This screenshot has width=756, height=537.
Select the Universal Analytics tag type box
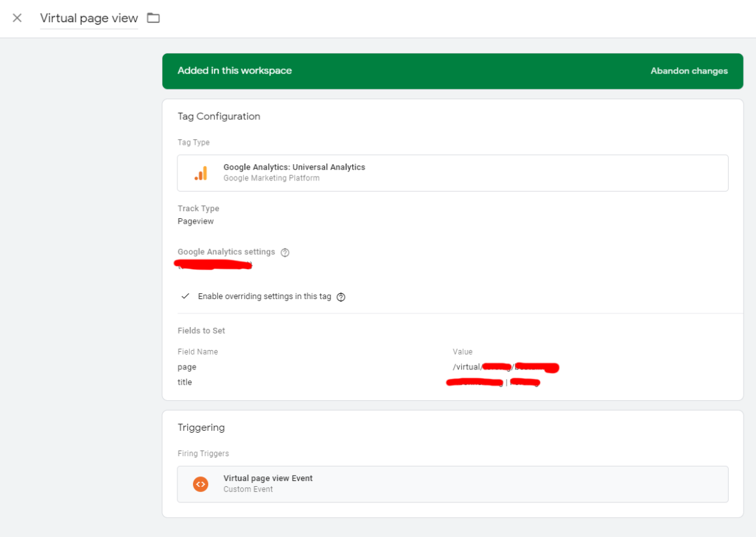click(452, 173)
